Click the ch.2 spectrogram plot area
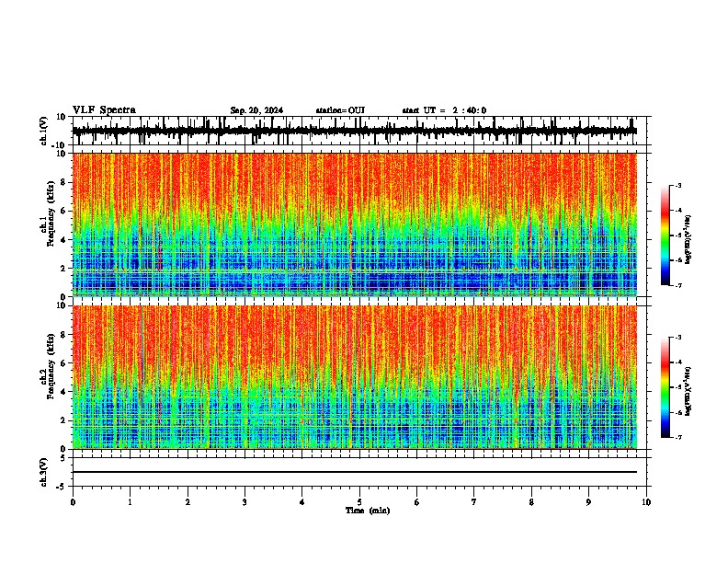Image resolution: width=728 pixels, height=563 pixels. (x=354, y=377)
